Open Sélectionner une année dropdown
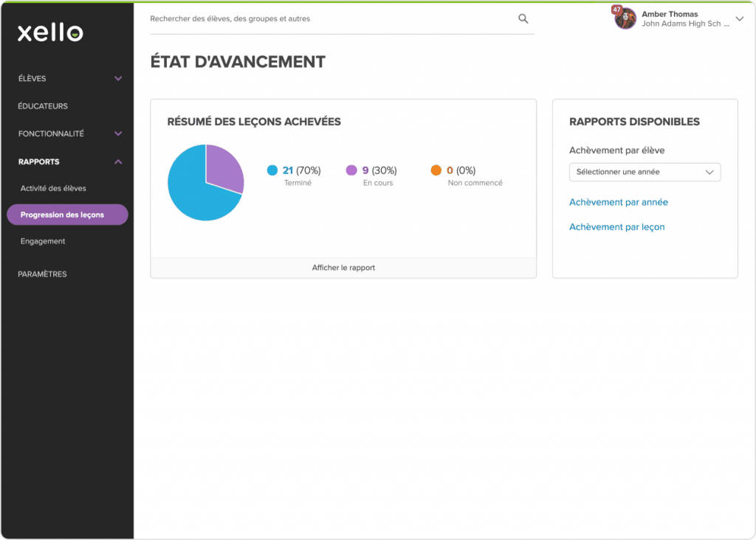Image resolution: width=756 pixels, height=540 pixels. click(645, 172)
